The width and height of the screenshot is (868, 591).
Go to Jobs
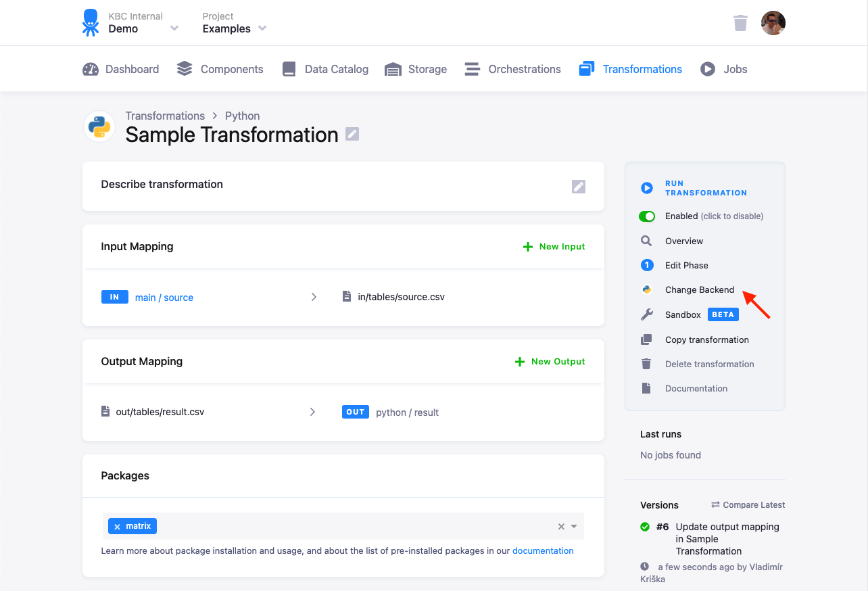click(723, 69)
